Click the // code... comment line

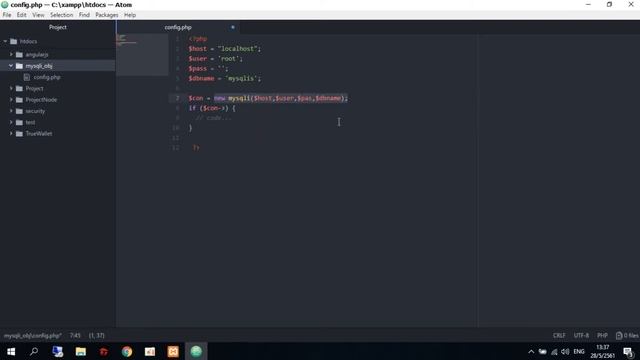click(x=213, y=118)
